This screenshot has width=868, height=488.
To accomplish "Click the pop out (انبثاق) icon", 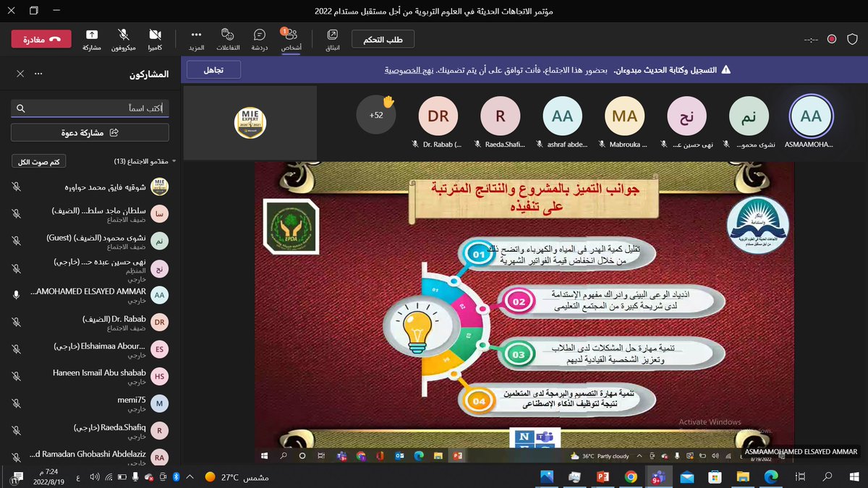I will (x=332, y=39).
